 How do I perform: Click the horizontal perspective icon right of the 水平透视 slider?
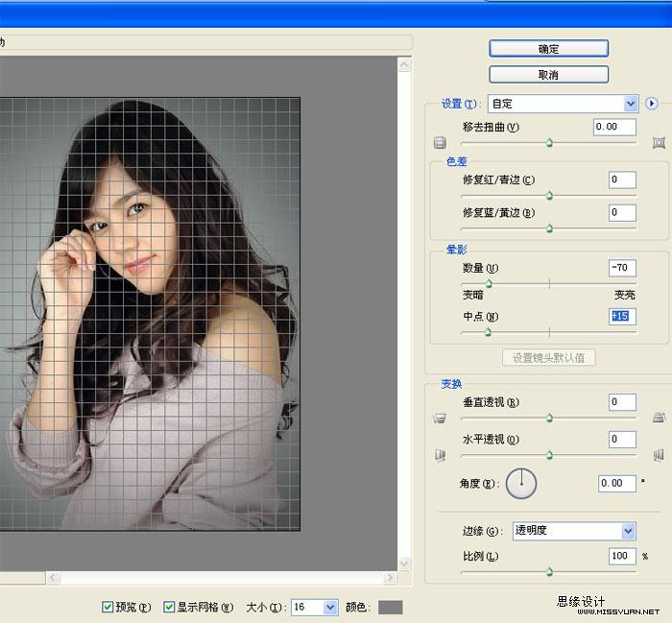659,455
